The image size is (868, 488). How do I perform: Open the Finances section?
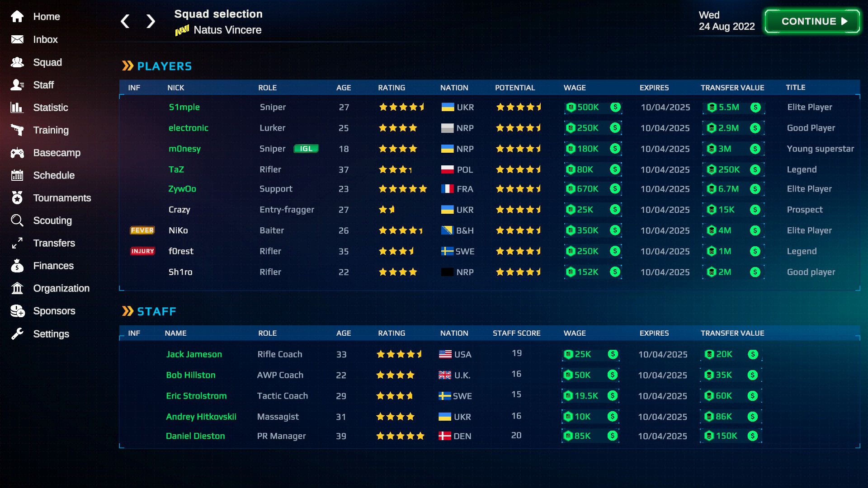click(x=53, y=265)
